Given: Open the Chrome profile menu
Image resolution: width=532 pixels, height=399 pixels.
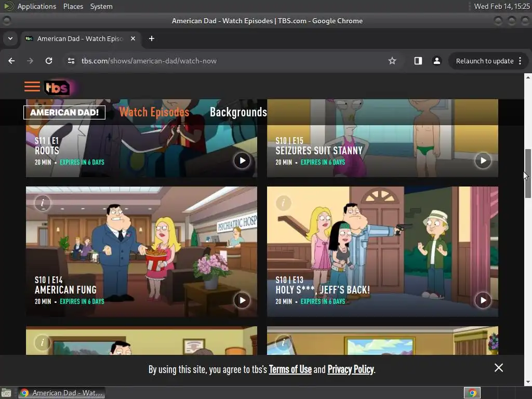Looking at the screenshot, I should (436, 61).
